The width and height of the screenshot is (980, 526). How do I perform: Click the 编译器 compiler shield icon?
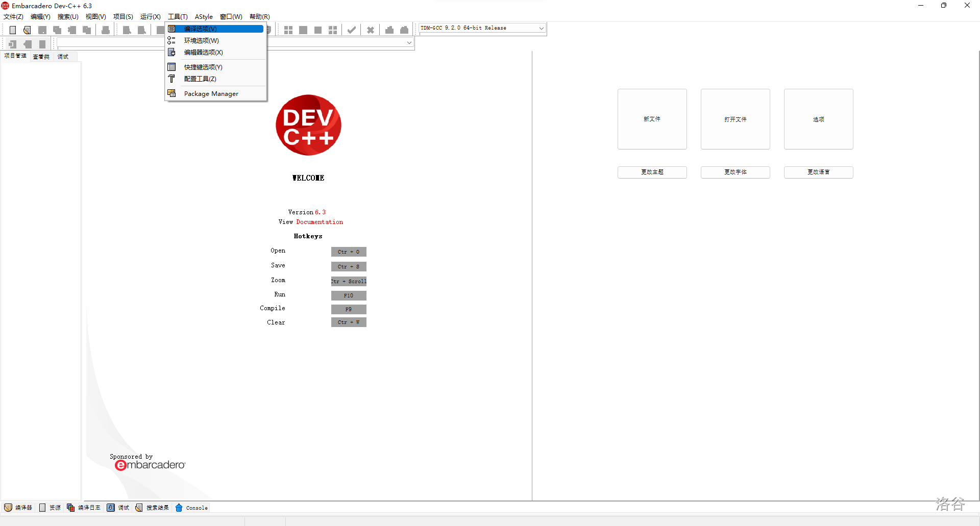pyautogui.click(x=8, y=508)
